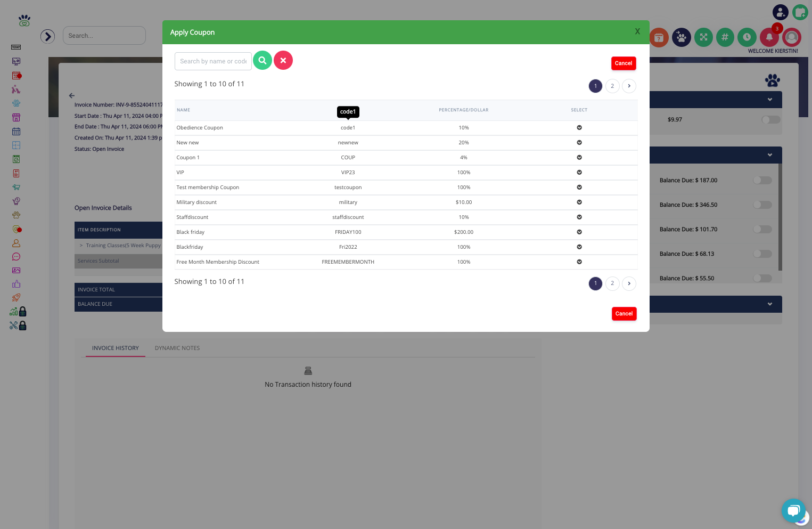Select the Obedience Coupon row
Screen dimensions: 812x529
click(579, 128)
